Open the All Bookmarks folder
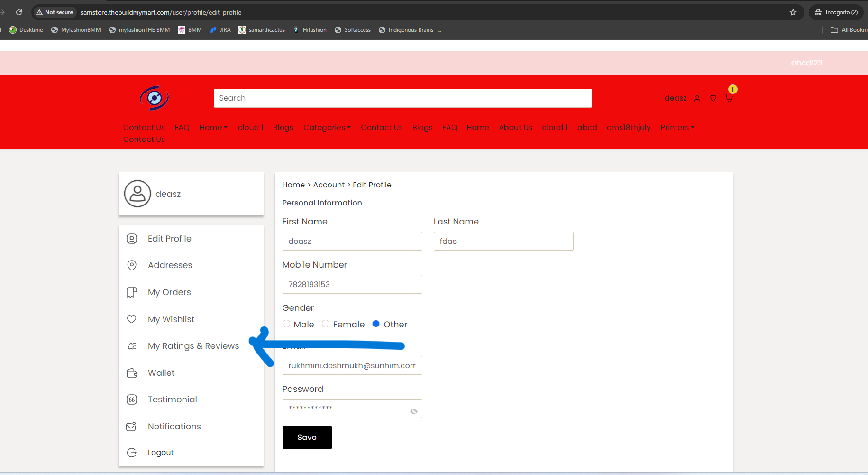This screenshot has height=475, width=868. [x=849, y=30]
